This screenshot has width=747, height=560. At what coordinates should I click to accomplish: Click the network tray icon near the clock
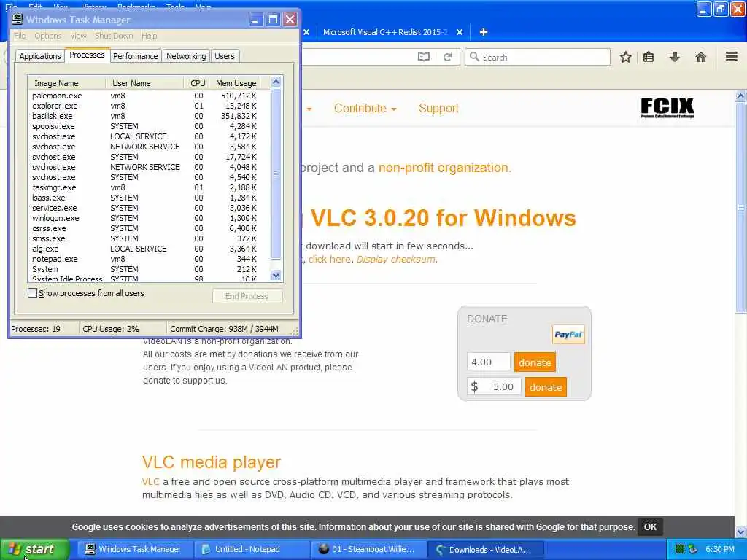pyautogui.click(x=693, y=549)
